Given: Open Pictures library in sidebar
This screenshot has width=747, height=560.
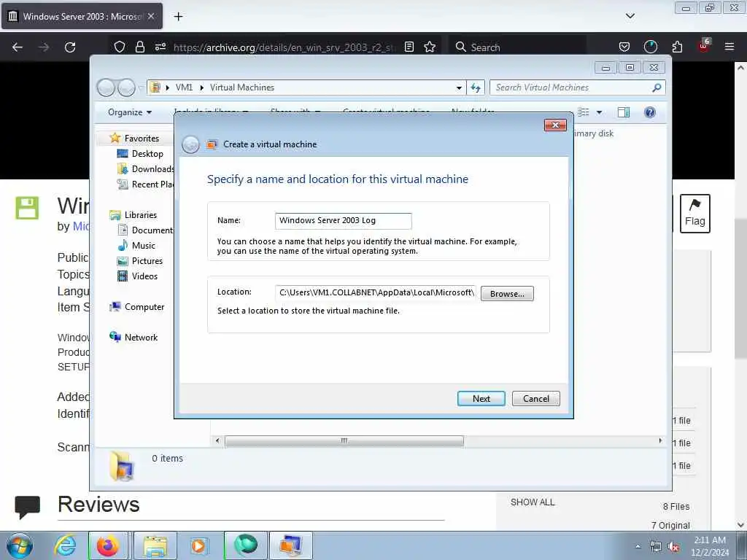Looking at the screenshot, I should (x=140, y=261).
